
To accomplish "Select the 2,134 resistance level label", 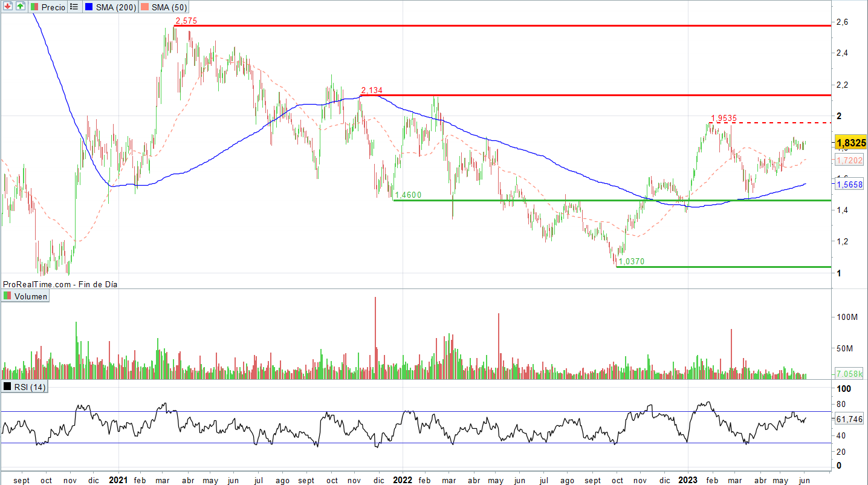I will click(x=372, y=91).
